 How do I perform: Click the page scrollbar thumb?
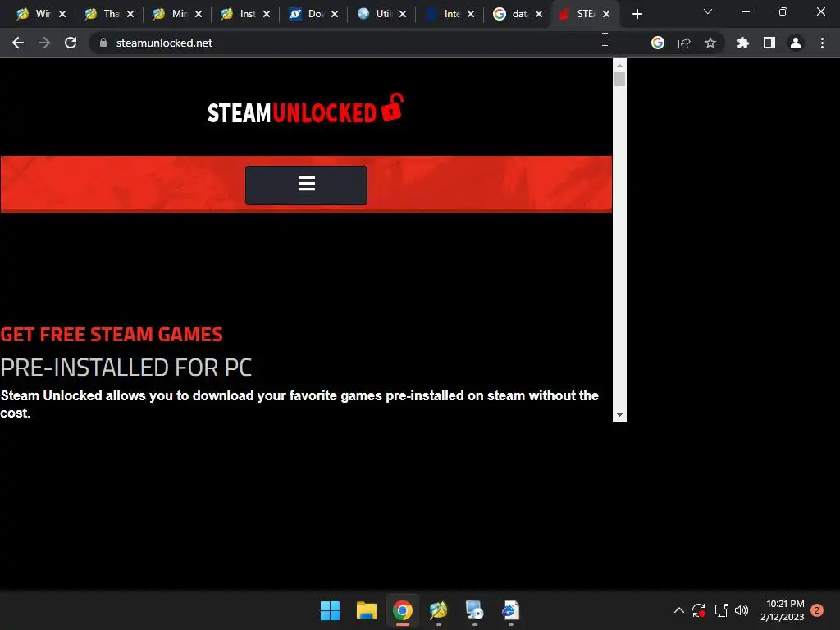pos(620,80)
